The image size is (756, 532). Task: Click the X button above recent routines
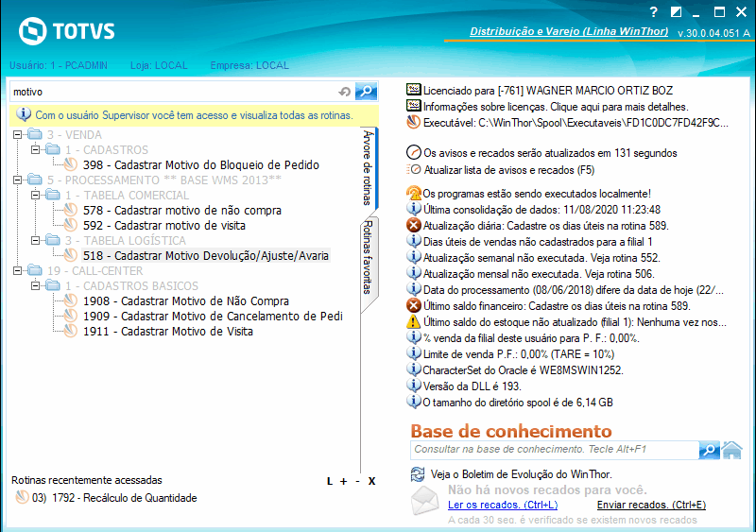click(x=371, y=481)
